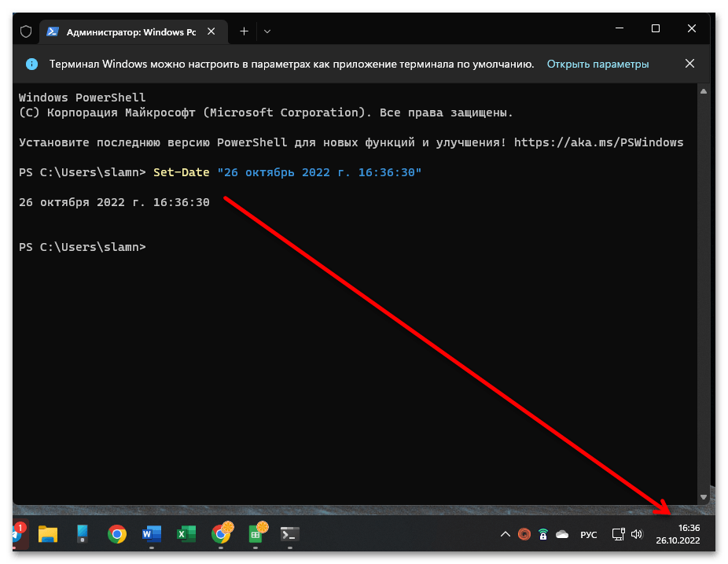Open the Открыть параметры link
Screen dimensions: 728x564
click(x=597, y=65)
